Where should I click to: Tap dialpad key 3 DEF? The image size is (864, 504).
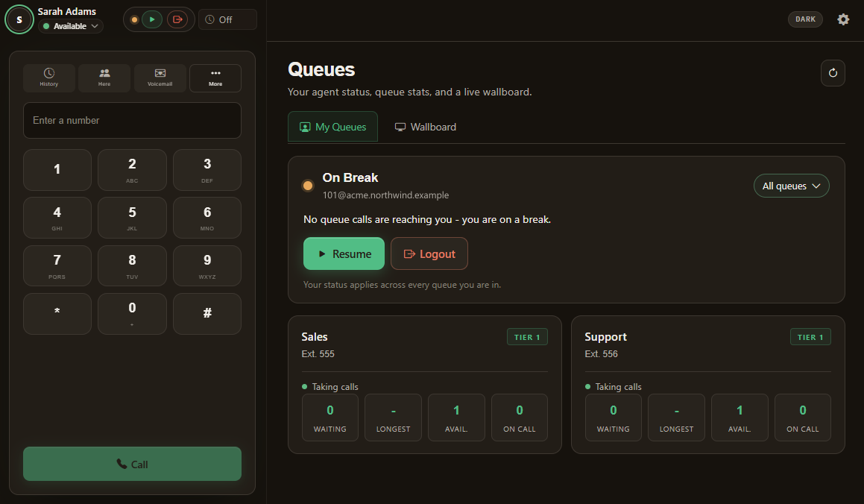click(207, 170)
